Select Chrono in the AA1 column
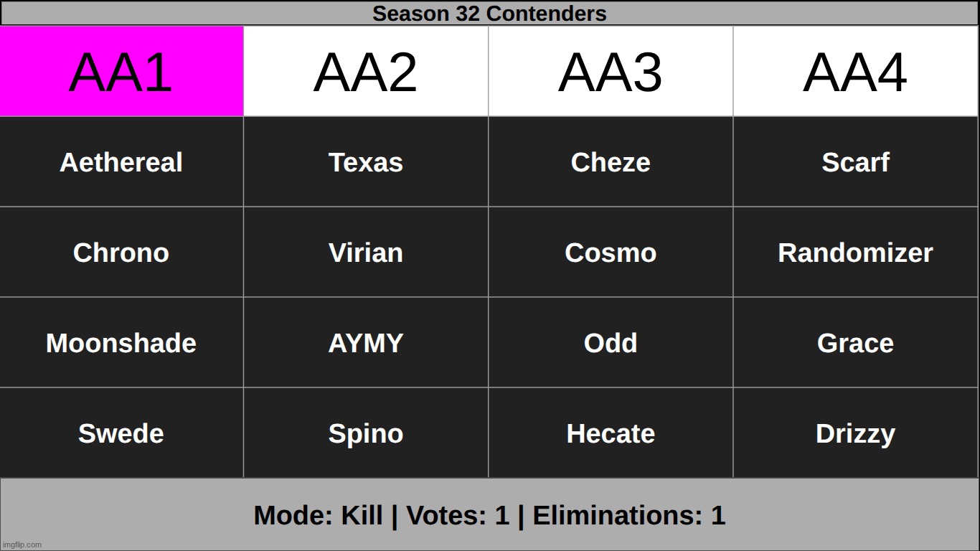 [x=121, y=252]
